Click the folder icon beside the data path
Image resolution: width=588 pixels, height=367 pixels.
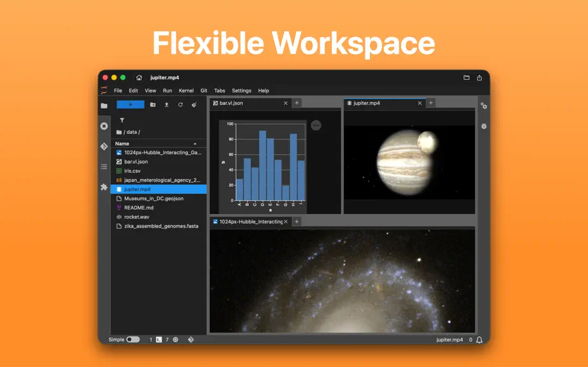tap(119, 132)
